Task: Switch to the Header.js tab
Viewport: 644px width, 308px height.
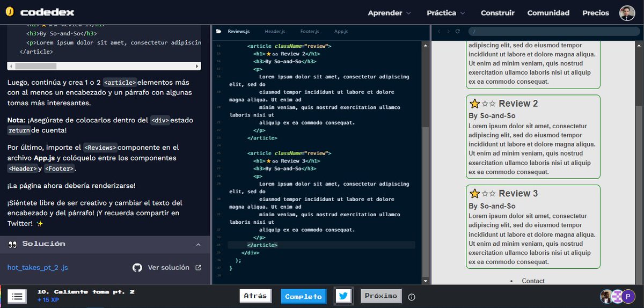Action: tap(274, 32)
